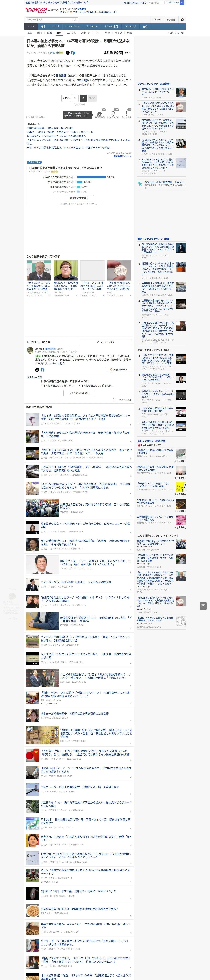This screenshot has height=980, width=210.
Task: Click the search magnifier icon in keyword box
Action: pyautogui.click(x=75, y=19)
